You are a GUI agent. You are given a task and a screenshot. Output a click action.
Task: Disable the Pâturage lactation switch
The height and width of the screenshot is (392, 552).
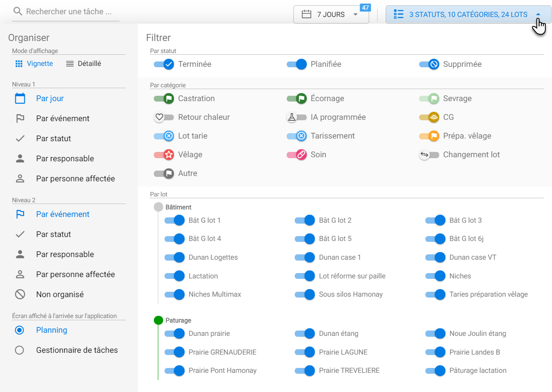pyautogui.click(x=435, y=371)
